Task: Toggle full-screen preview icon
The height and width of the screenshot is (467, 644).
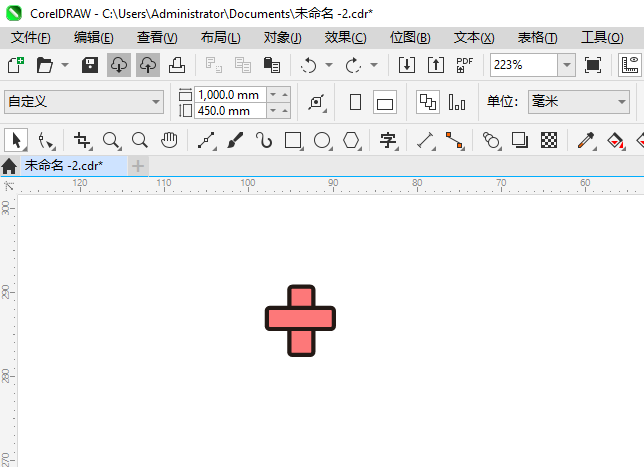Action: pyautogui.click(x=593, y=65)
